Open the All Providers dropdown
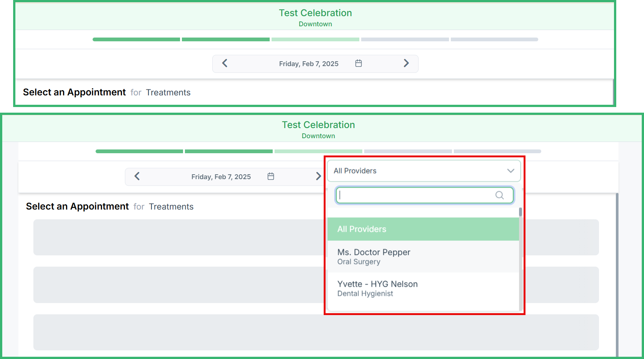Viewport: 644px width, 359px height. pyautogui.click(x=424, y=171)
